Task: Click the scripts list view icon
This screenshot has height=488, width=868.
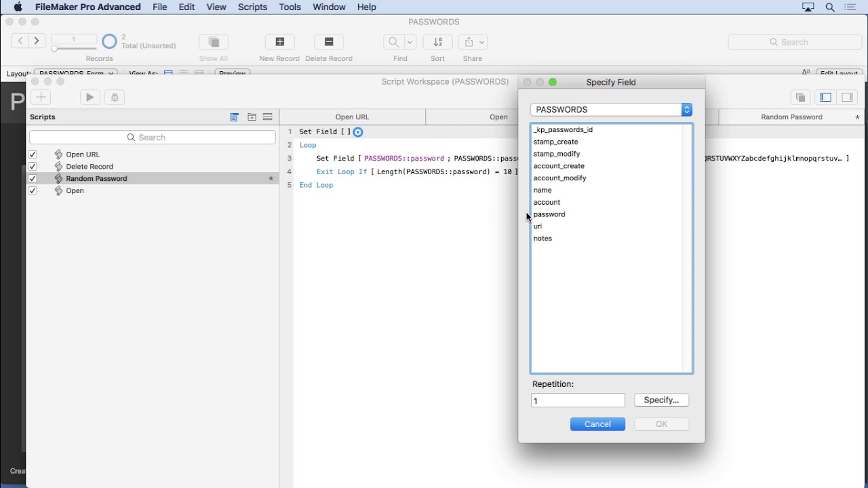Action: [x=235, y=117]
